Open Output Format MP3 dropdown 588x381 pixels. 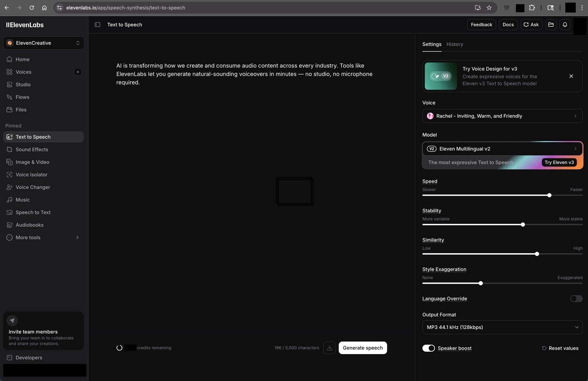click(x=502, y=327)
